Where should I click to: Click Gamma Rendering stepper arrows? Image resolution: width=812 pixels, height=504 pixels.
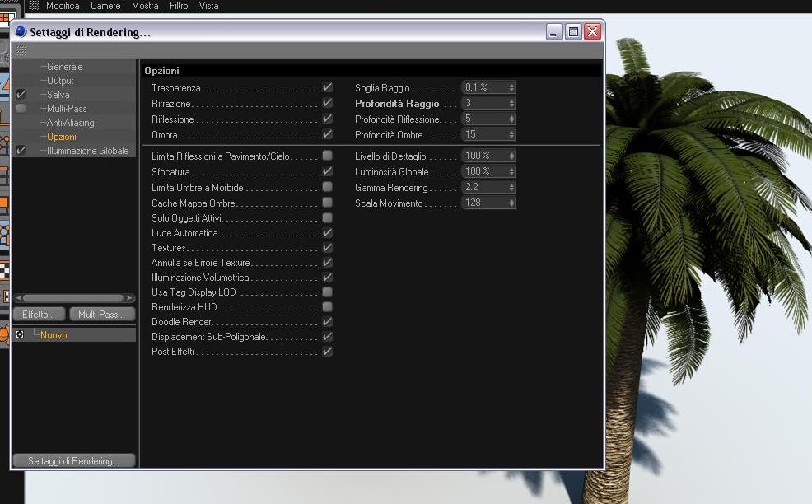coord(511,187)
